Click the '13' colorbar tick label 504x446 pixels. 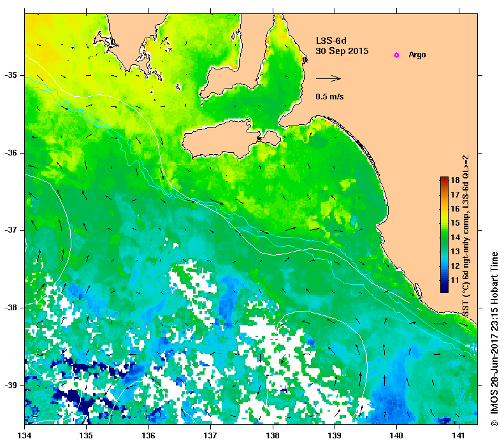point(455,252)
